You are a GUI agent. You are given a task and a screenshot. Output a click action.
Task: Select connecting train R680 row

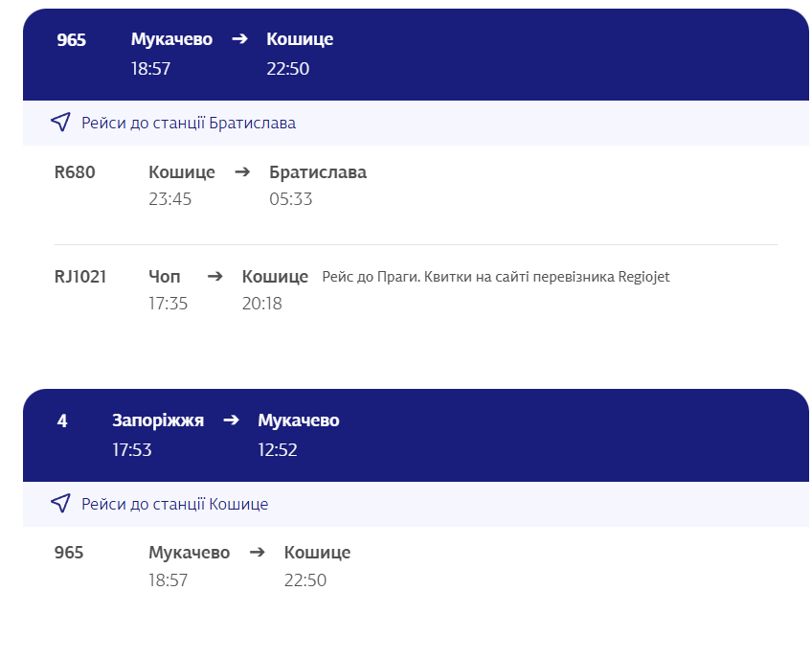click(x=75, y=172)
